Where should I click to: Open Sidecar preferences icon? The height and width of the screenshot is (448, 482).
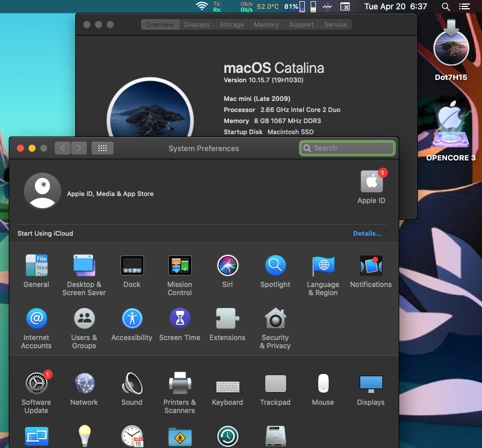click(x=36, y=436)
